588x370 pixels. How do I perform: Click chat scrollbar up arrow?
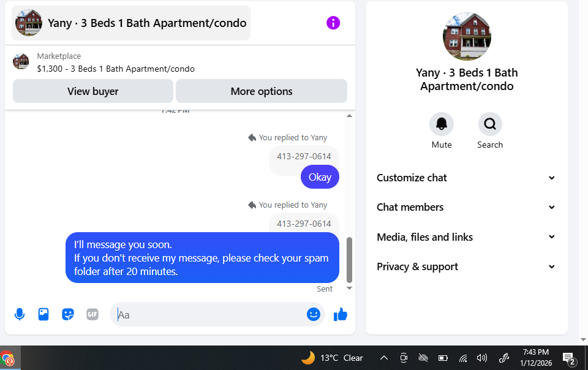[349, 116]
